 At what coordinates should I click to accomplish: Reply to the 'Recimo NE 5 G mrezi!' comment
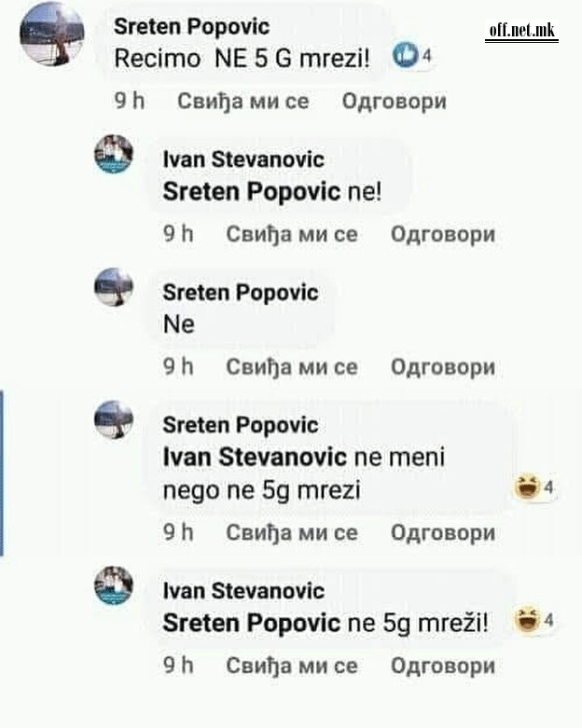tap(394, 102)
